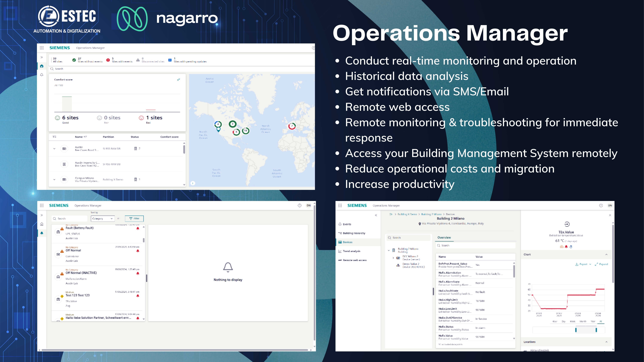Click the right handle of the chart range slider
This screenshot has height=362, width=644.
click(x=596, y=330)
